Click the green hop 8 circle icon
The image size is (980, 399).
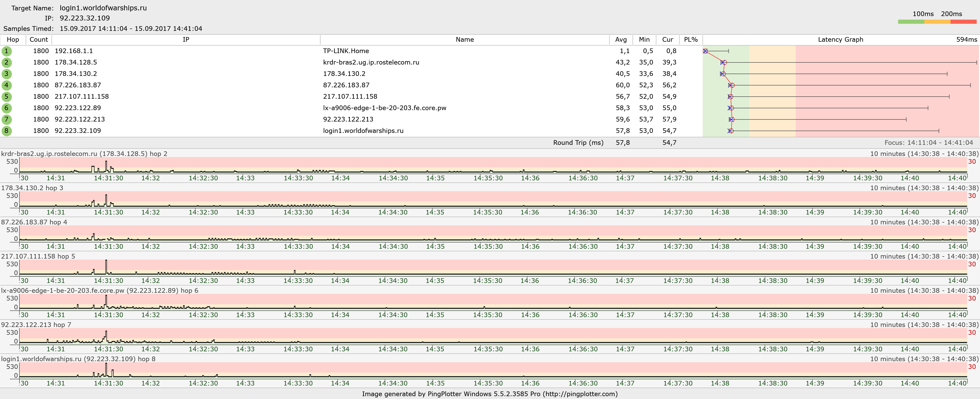tap(6, 131)
